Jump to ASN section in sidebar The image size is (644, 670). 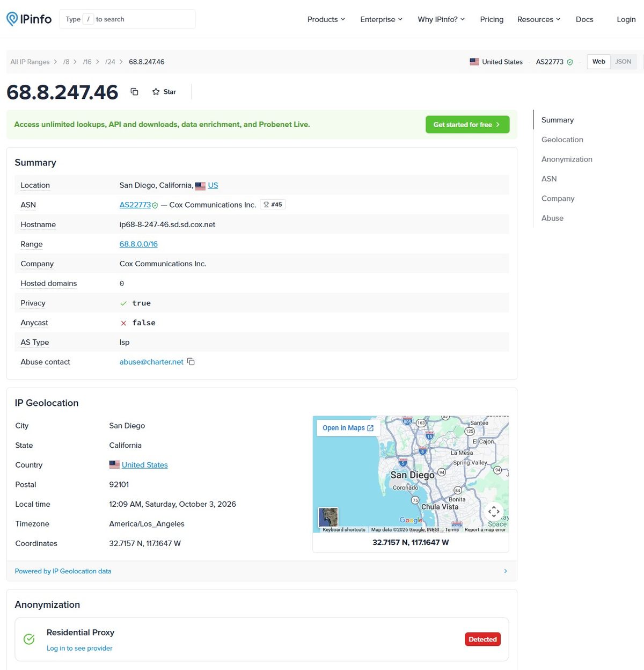549,179
